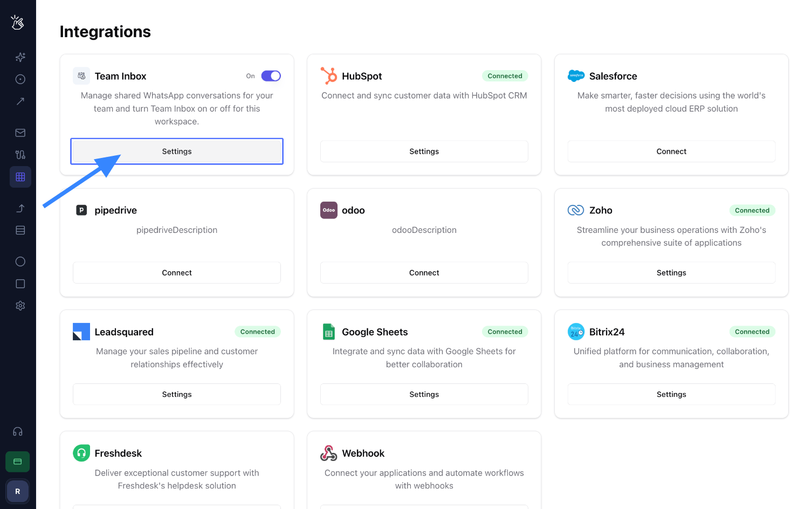
Task: Connect the Salesforce integration
Action: (671, 152)
